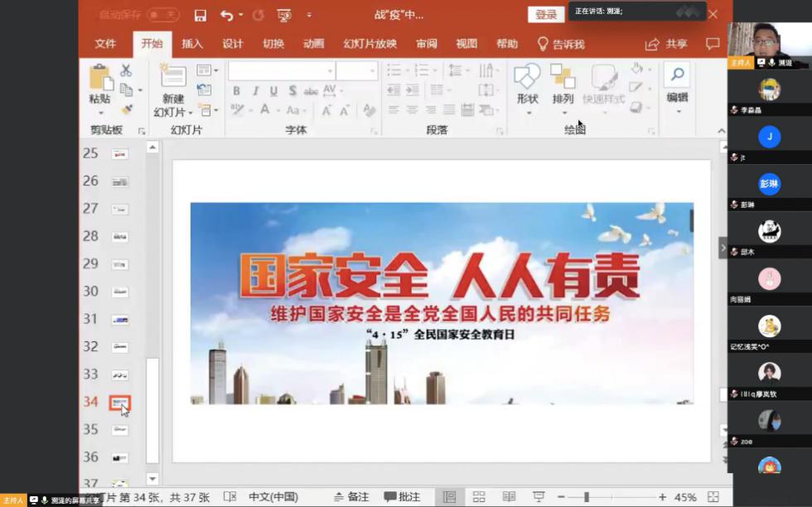Switch to the 视图 View tab
Screen dimensions: 812x507
(x=466, y=44)
